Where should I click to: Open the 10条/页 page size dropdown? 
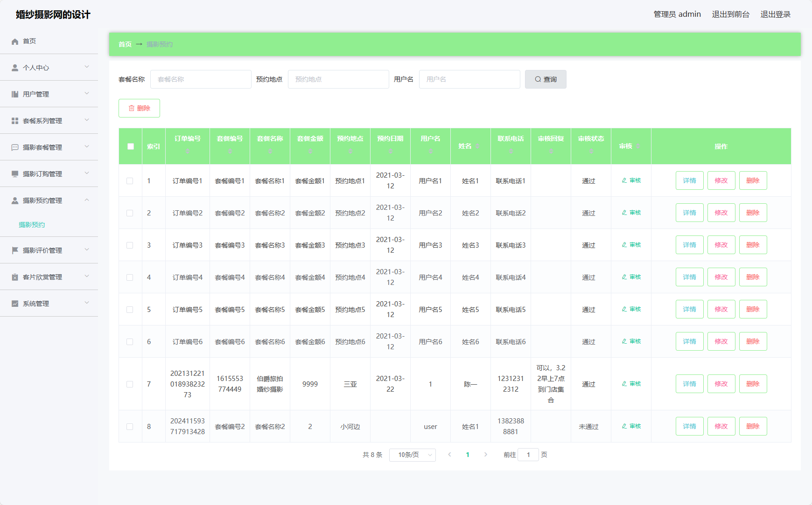tap(414, 455)
